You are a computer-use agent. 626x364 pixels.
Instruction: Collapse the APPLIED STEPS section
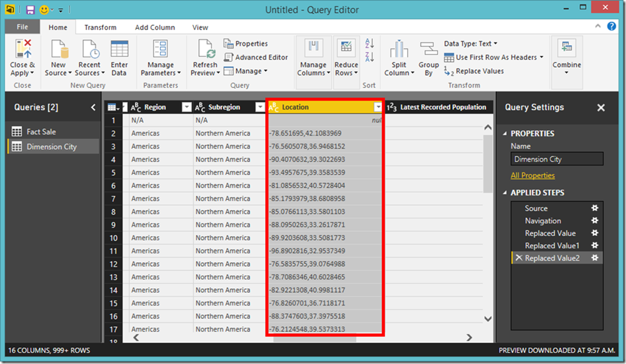click(x=505, y=192)
